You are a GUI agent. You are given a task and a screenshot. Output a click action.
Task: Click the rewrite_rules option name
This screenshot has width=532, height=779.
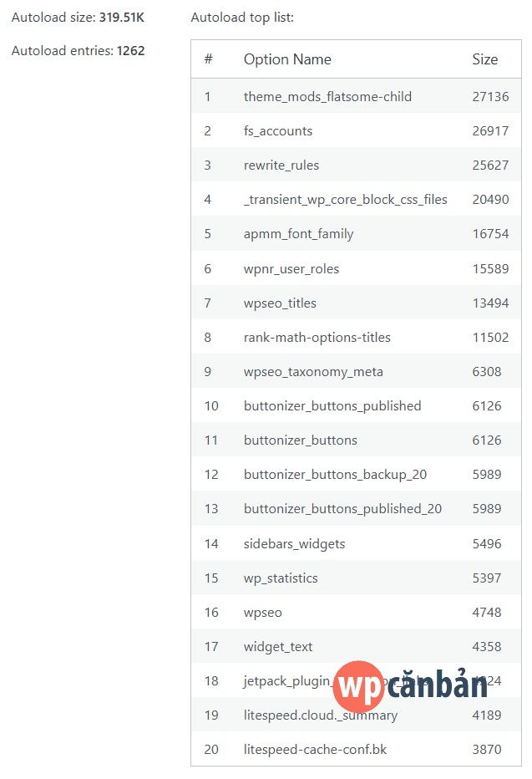[281, 165]
